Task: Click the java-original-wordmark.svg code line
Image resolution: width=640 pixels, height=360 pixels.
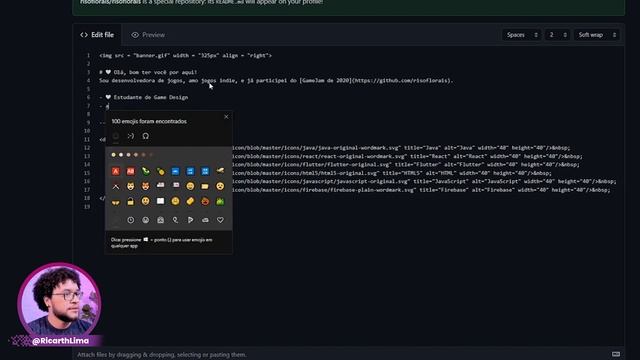Action: tap(401, 148)
